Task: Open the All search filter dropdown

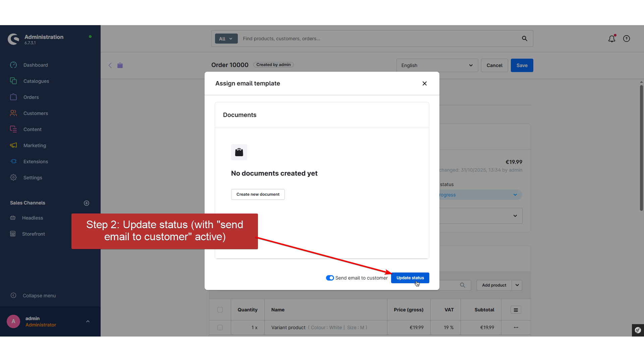Action: click(x=226, y=39)
